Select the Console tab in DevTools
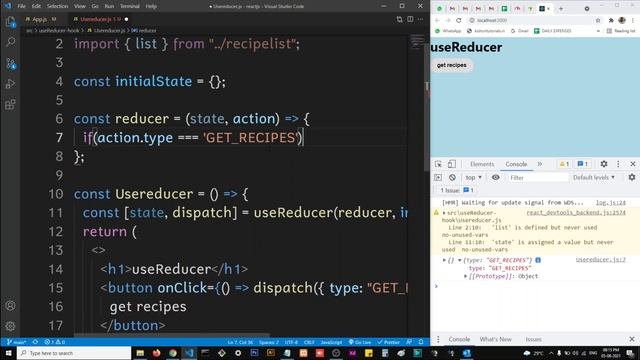 click(x=516, y=164)
